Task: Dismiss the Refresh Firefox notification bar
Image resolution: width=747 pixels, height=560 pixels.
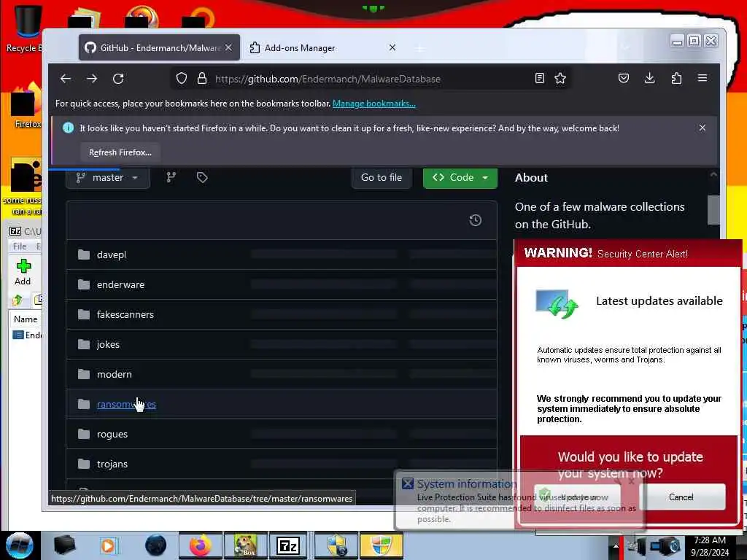Action: click(703, 128)
